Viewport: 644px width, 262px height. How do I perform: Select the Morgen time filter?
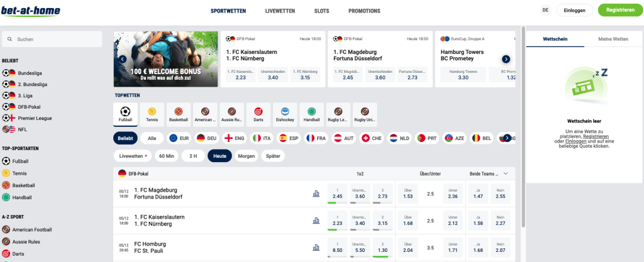click(x=247, y=156)
